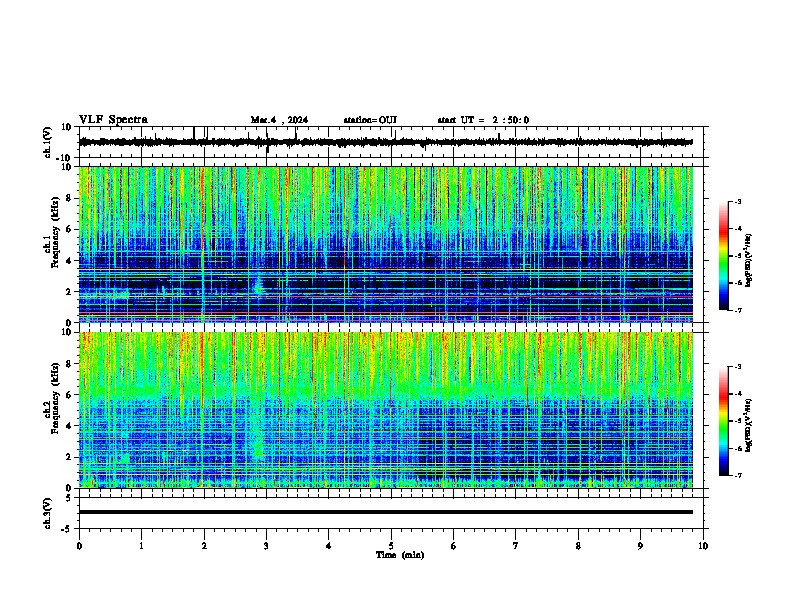Click the "-7" label on ch.1 colorbar
792x612 pixels.
(x=737, y=310)
